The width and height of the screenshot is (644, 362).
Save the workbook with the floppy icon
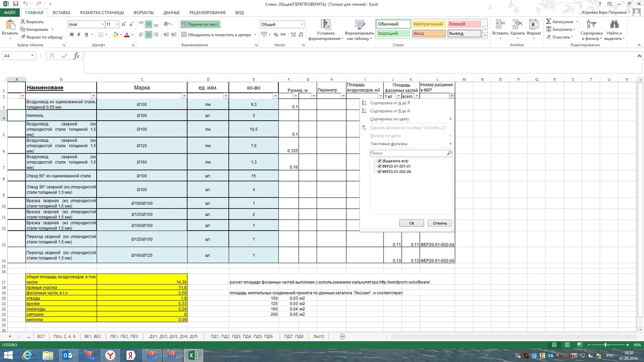pos(16,4)
